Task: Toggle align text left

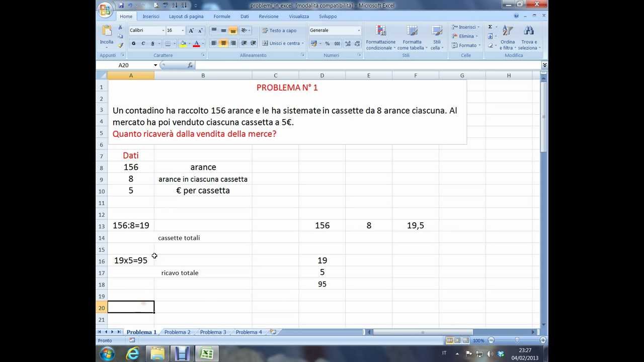Action: (x=214, y=43)
